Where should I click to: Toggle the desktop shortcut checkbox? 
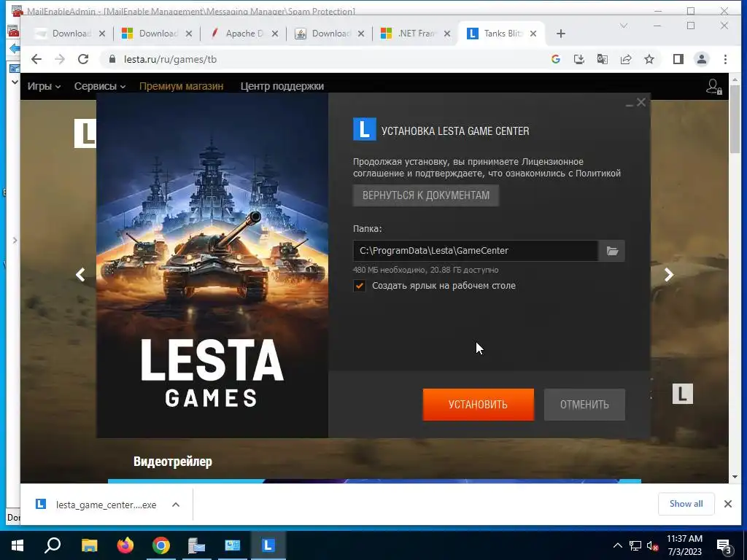pos(359,286)
